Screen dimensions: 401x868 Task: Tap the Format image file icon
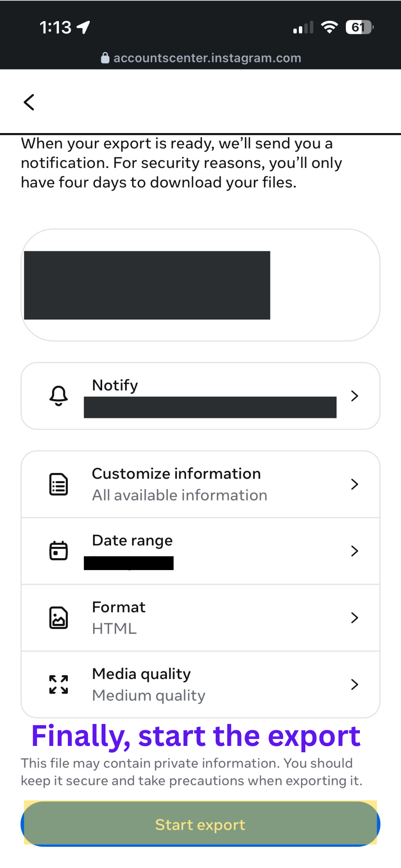[x=58, y=618]
